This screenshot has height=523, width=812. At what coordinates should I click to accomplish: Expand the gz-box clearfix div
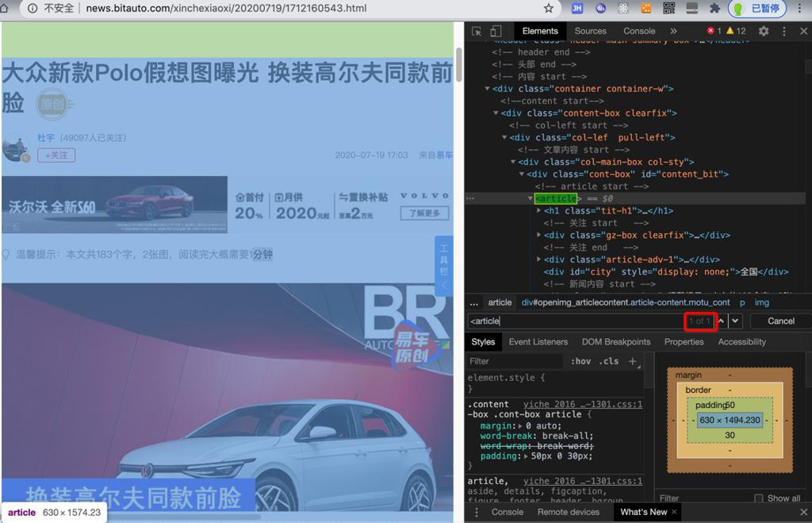tap(538, 235)
